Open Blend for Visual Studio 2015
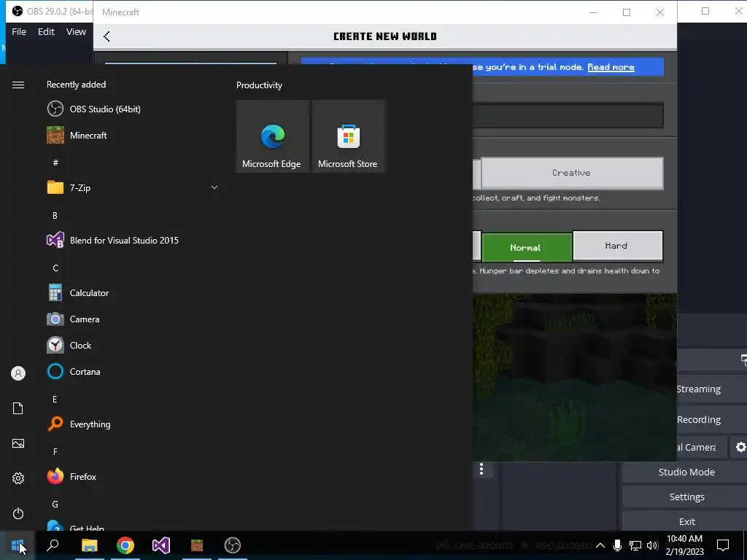 133,241
